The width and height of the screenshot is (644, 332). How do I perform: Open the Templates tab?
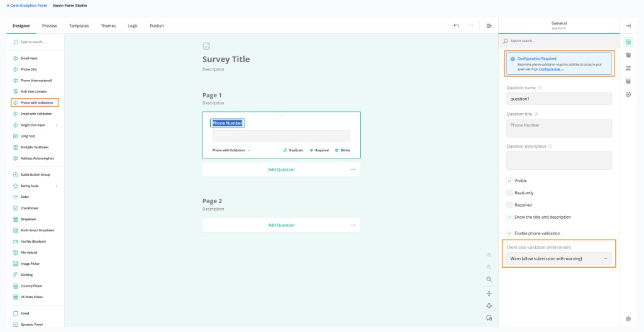(79, 26)
